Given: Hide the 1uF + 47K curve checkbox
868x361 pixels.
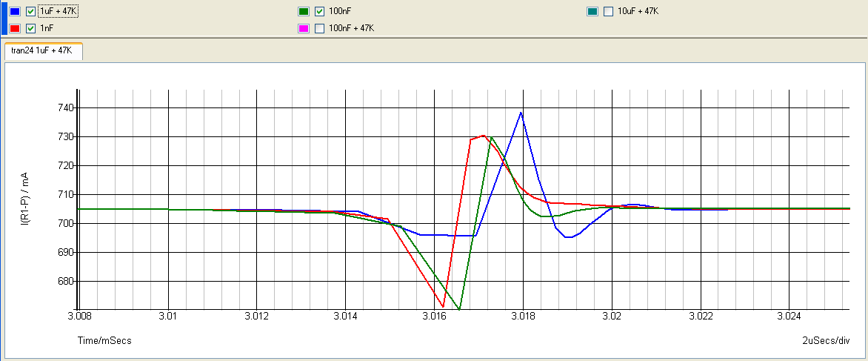Looking at the screenshot, I should [30, 12].
